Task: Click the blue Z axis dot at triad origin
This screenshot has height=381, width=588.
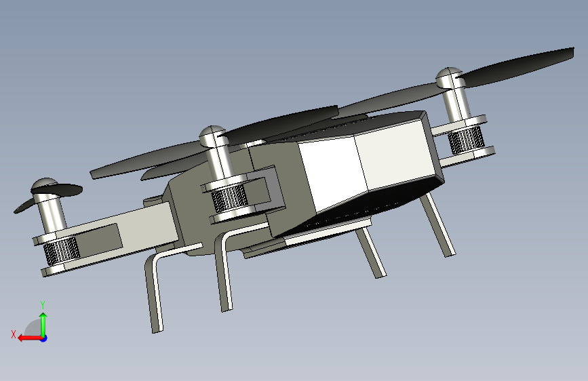Action: click(x=44, y=338)
